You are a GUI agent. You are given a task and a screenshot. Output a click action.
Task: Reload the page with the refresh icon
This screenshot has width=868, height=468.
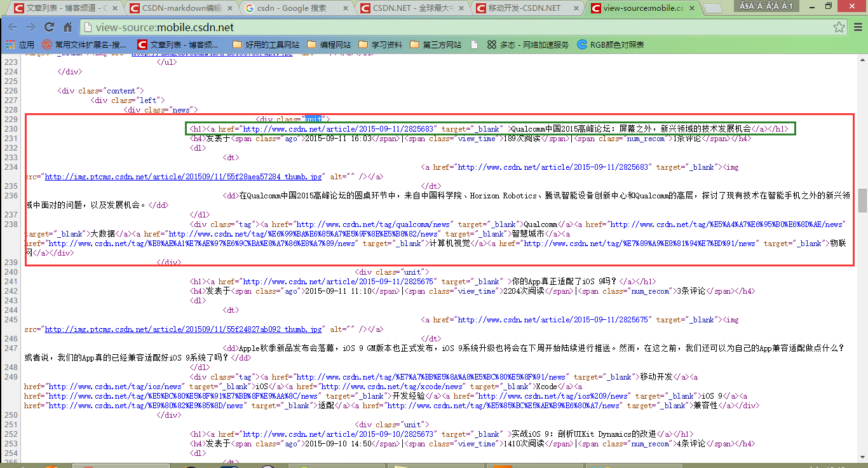click(x=48, y=28)
